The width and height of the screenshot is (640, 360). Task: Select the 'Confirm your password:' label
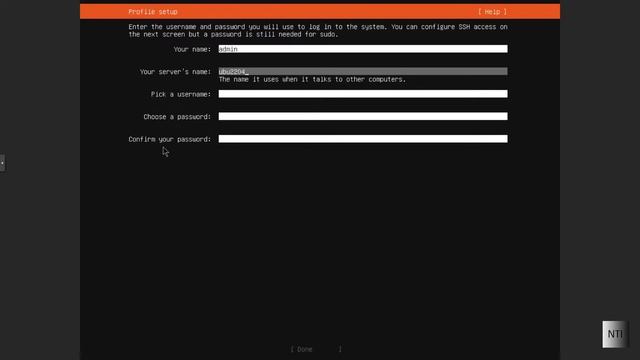(169, 139)
